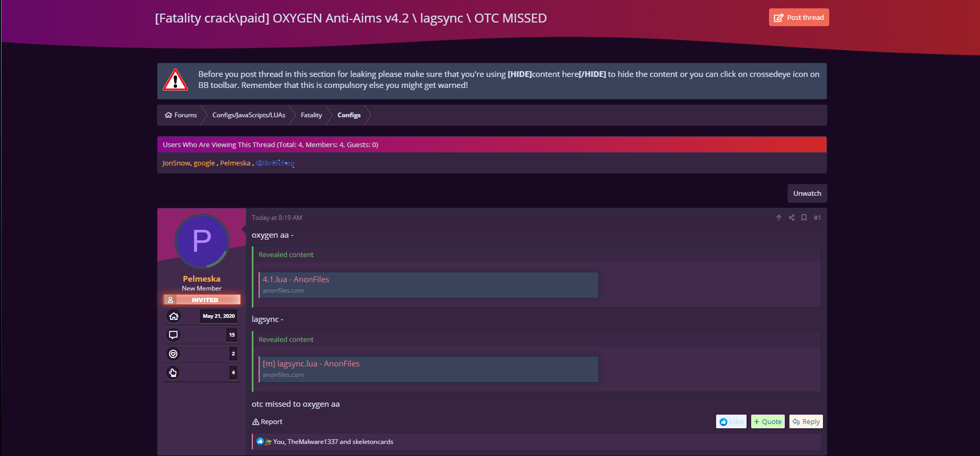
Task: Click the #1 post number link
Action: point(817,218)
